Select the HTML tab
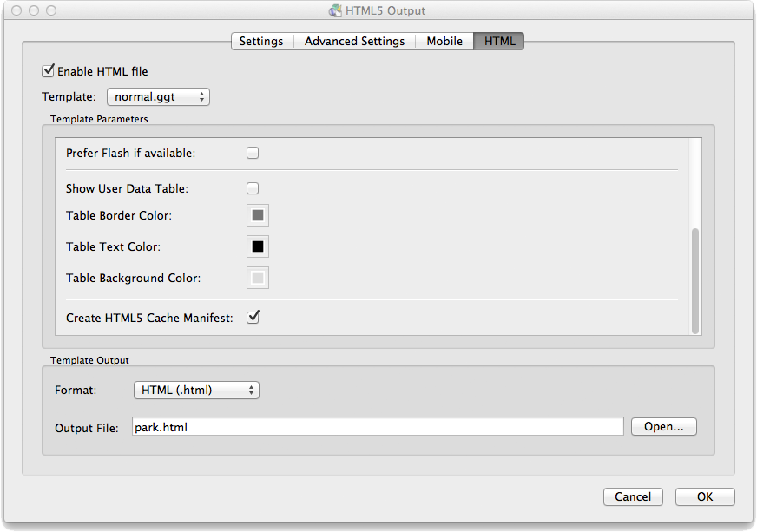Screen dimensions: 757x532 click(499, 41)
